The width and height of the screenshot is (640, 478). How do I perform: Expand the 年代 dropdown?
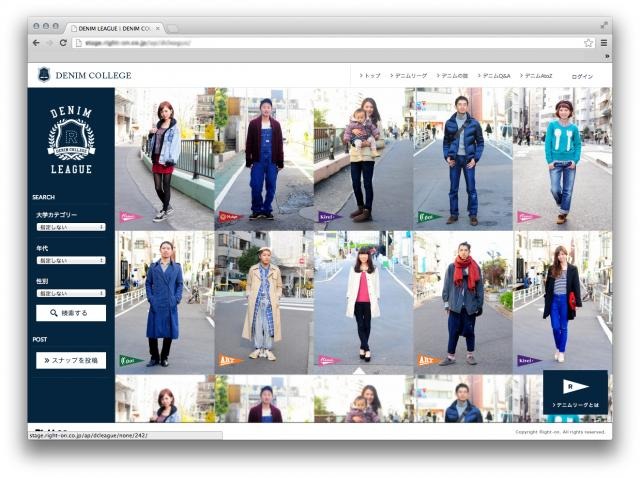point(71,260)
